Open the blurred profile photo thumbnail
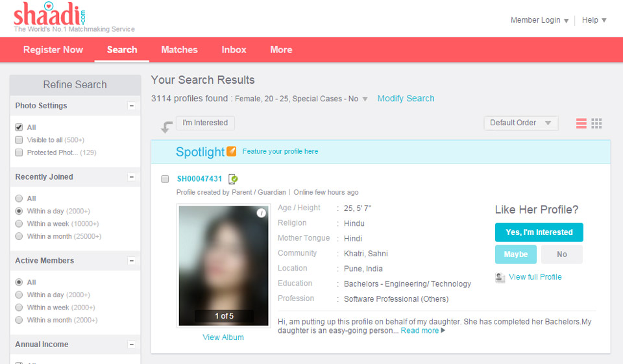This screenshot has height=364, width=623. click(x=223, y=265)
